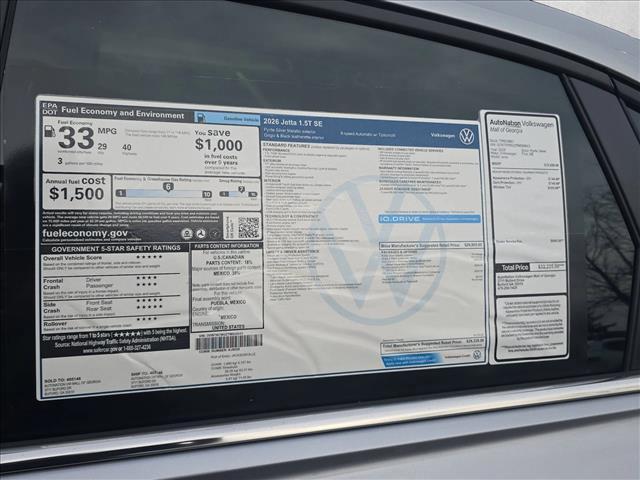Click the gas pump icon beside 33 MPG
The height and width of the screenshot is (480, 640).
49,131
